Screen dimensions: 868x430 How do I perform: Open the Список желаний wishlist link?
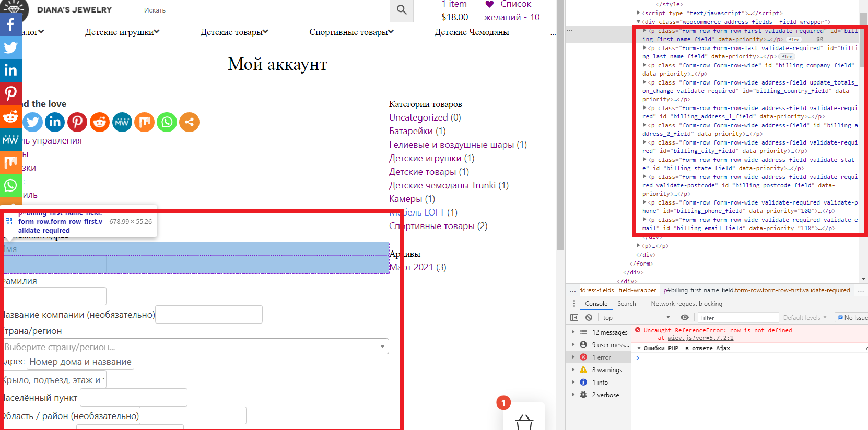(x=512, y=10)
